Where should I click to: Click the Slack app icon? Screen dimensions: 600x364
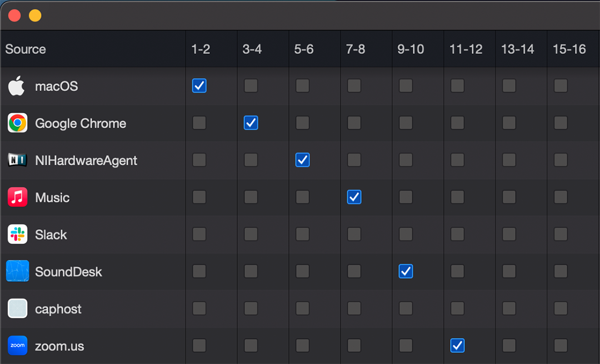tap(18, 234)
